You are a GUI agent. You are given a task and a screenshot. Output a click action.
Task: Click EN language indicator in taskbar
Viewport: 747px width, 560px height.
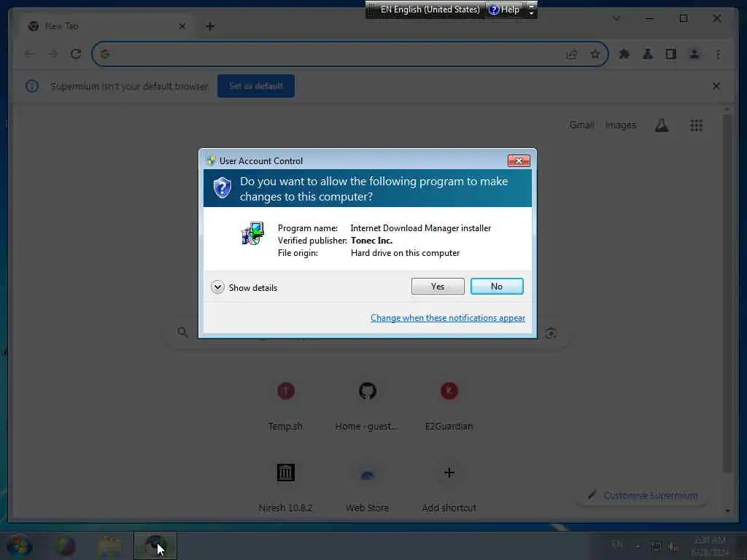coord(617,544)
